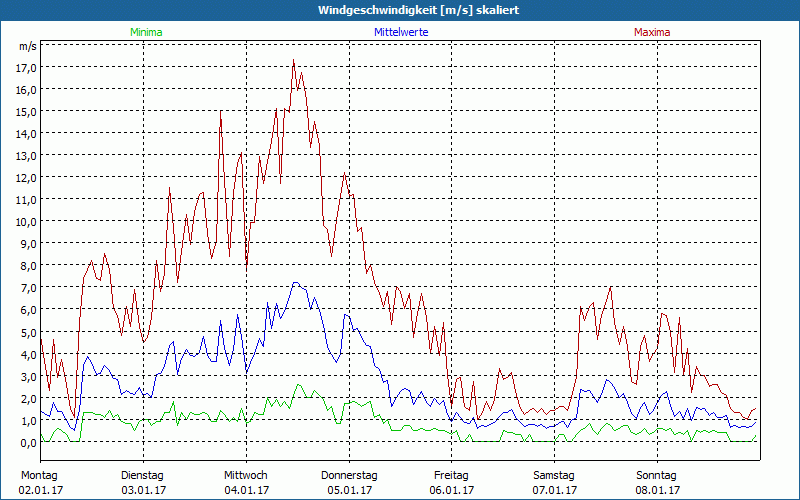Image resolution: width=800 pixels, height=500 pixels.
Task: Click the '03.01.17' date label
Action: click(143, 490)
